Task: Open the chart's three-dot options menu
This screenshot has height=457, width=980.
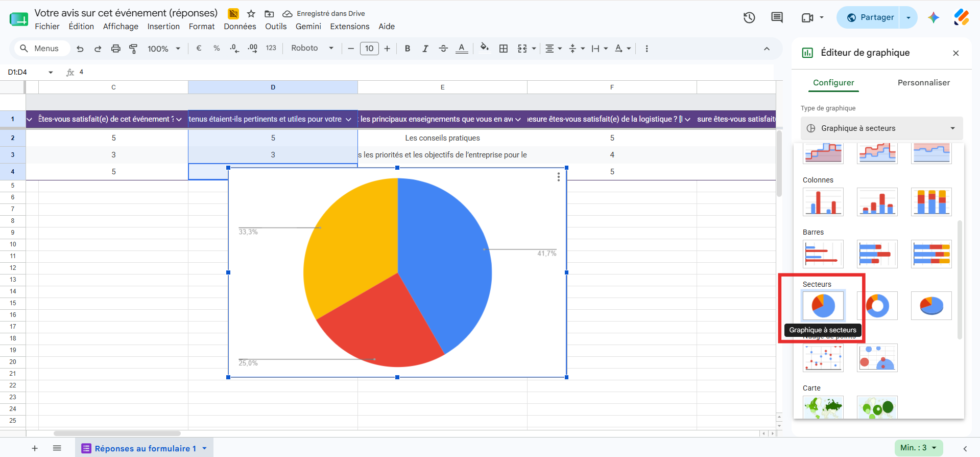Action: (x=559, y=177)
